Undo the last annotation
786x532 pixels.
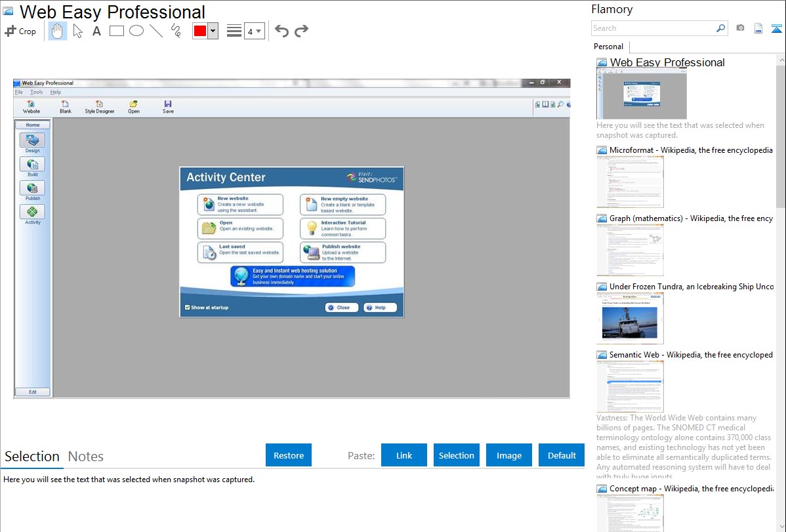[x=281, y=31]
